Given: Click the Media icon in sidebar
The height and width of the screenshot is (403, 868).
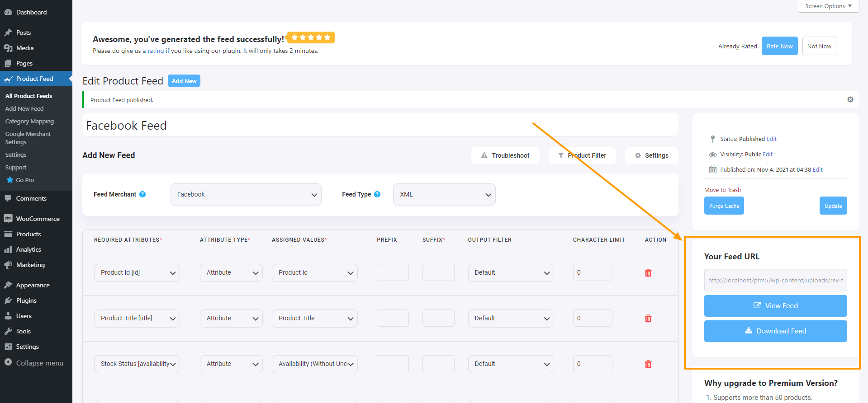Looking at the screenshot, I should [8, 48].
